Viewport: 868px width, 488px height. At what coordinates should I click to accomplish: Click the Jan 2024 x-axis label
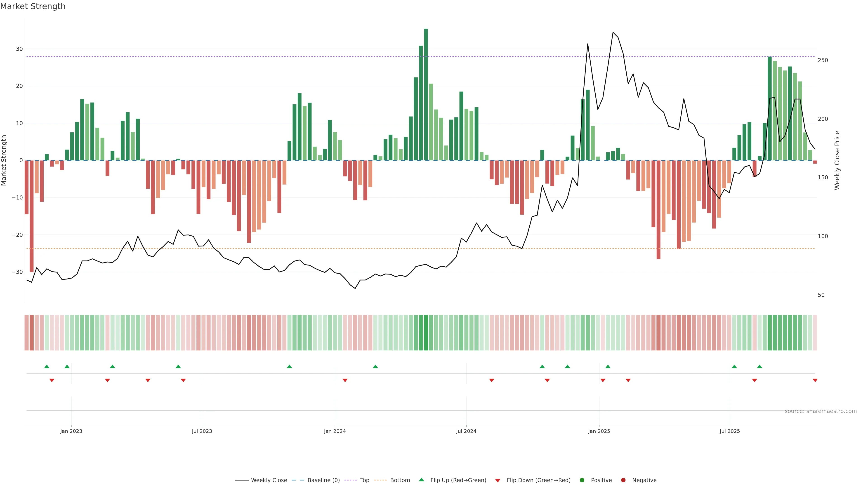click(x=335, y=431)
